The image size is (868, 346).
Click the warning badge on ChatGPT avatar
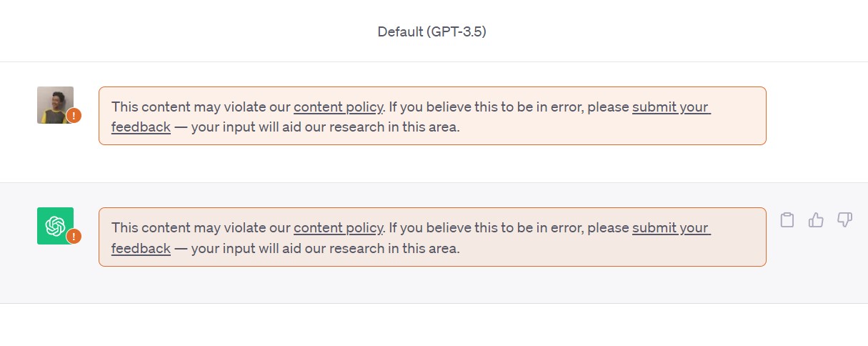tap(74, 236)
